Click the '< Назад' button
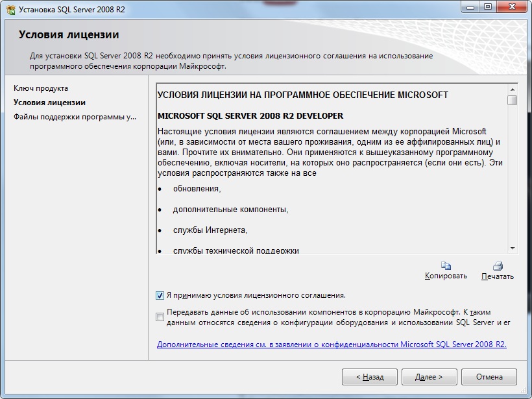The height and width of the screenshot is (399, 532). pos(370,377)
